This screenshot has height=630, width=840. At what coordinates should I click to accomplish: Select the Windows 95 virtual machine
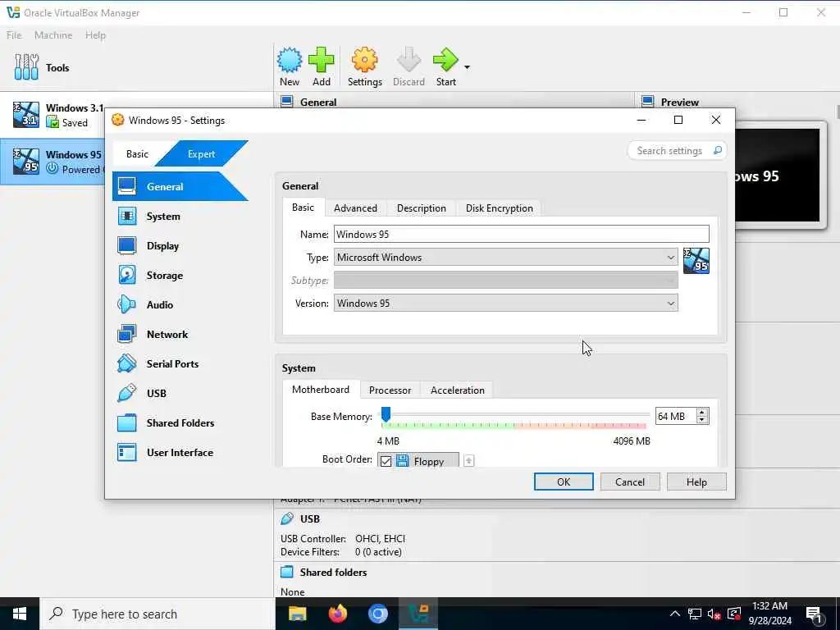(52, 162)
